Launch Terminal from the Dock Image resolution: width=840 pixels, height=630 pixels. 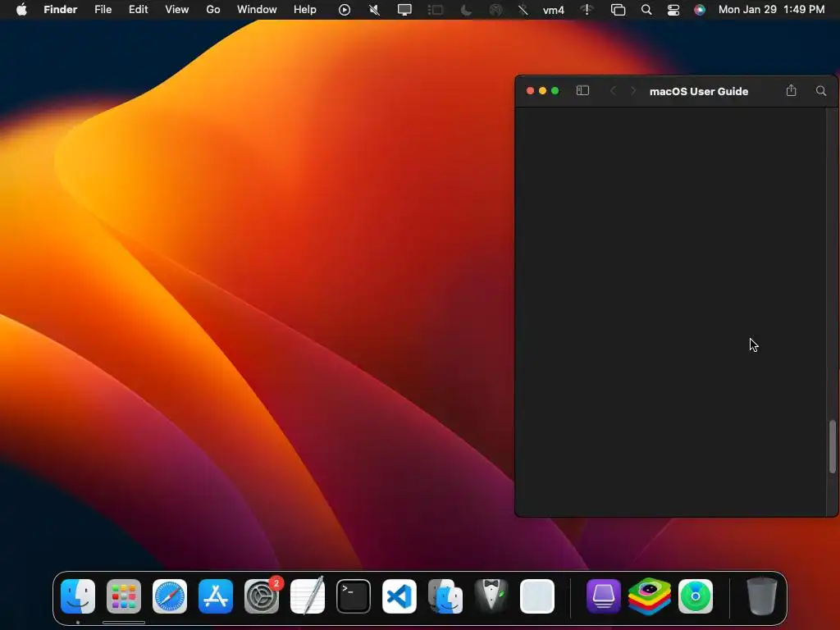[x=354, y=596]
